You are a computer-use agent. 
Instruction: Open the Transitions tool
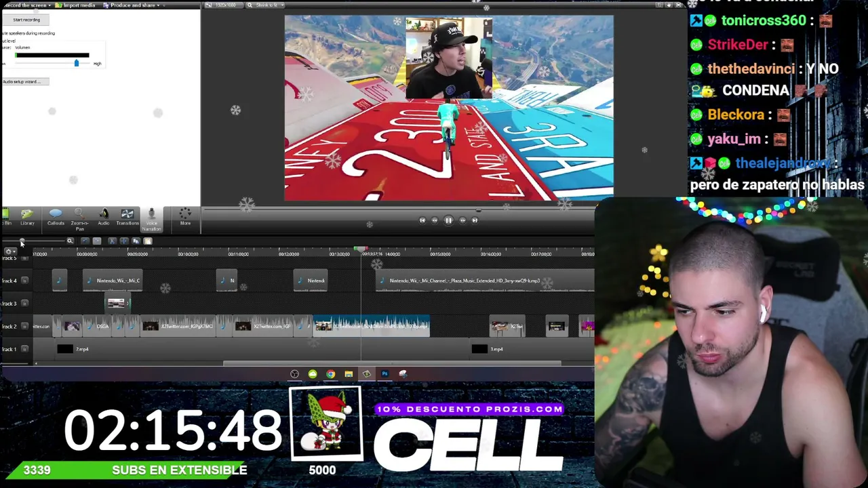click(127, 218)
